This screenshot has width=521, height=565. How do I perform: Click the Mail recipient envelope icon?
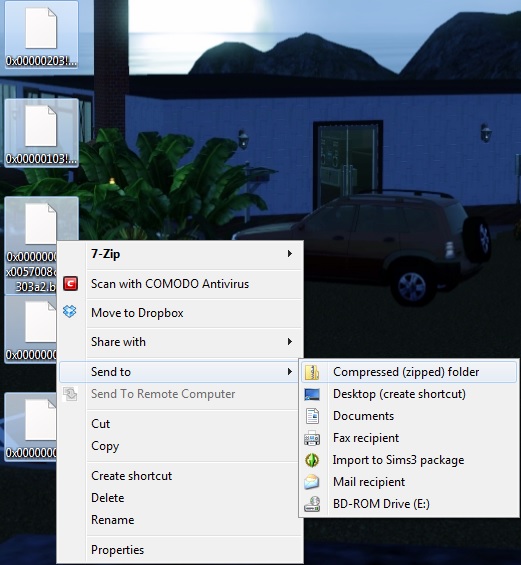(x=312, y=482)
